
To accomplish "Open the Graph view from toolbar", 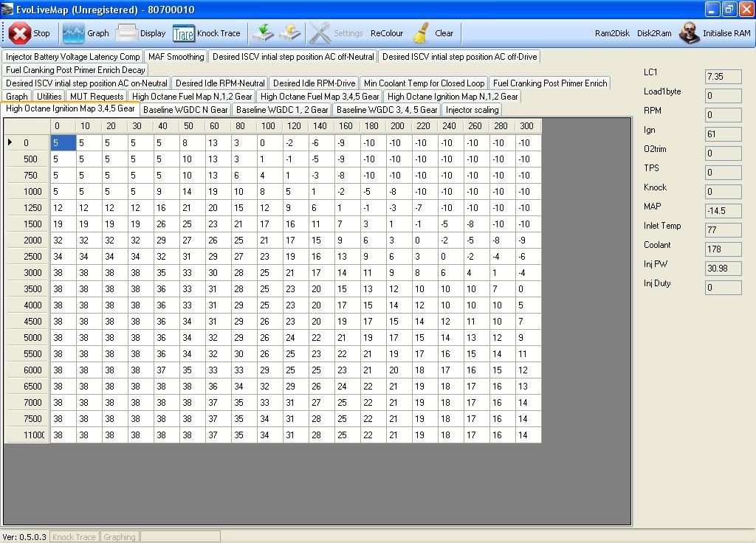I will click(74, 33).
